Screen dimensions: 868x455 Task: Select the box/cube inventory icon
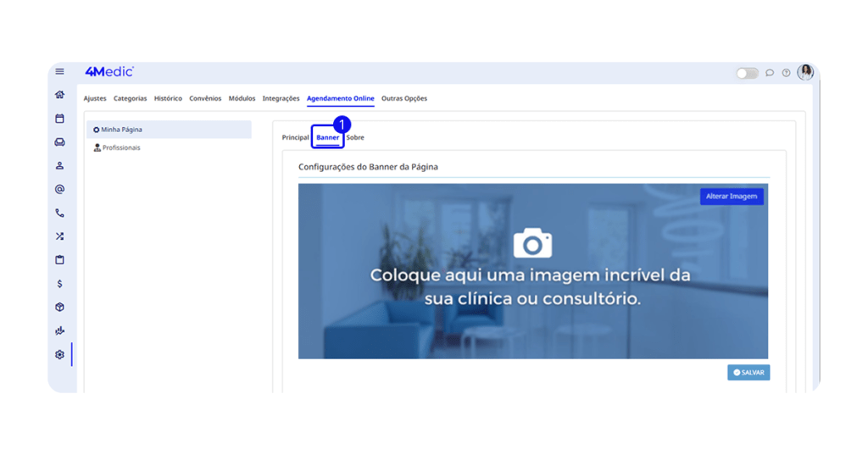click(x=59, y=308)
